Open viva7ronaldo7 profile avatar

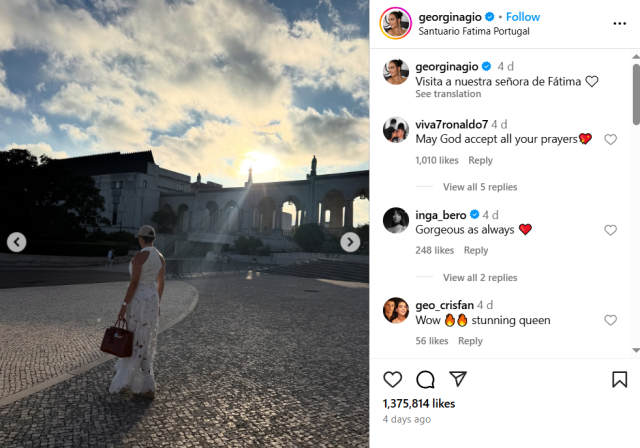click(x=396, y=130)
